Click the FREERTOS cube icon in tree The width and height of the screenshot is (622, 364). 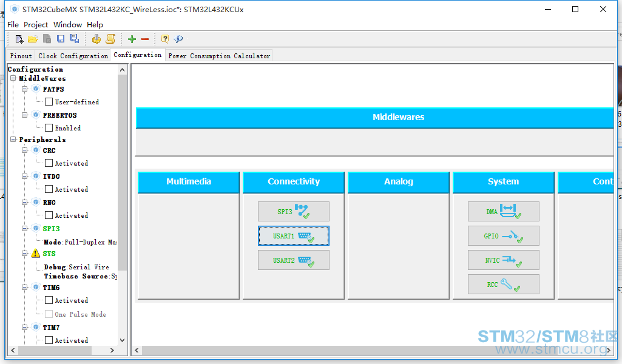tap(36, 115)
